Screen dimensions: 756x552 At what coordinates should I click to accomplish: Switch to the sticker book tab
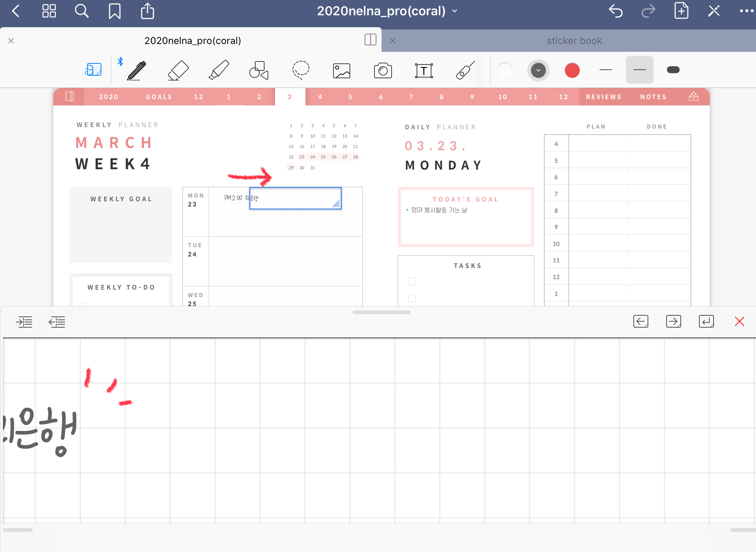[574, 41]
